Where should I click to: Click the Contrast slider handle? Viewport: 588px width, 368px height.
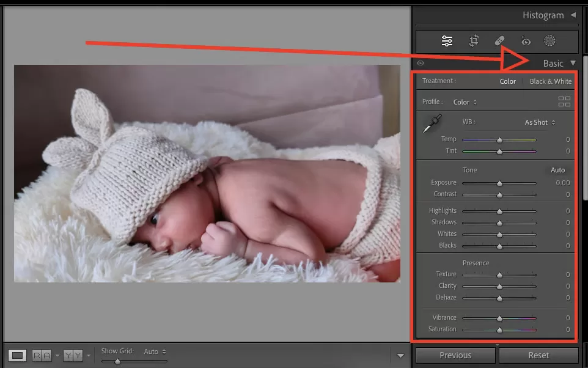[499, 195]
